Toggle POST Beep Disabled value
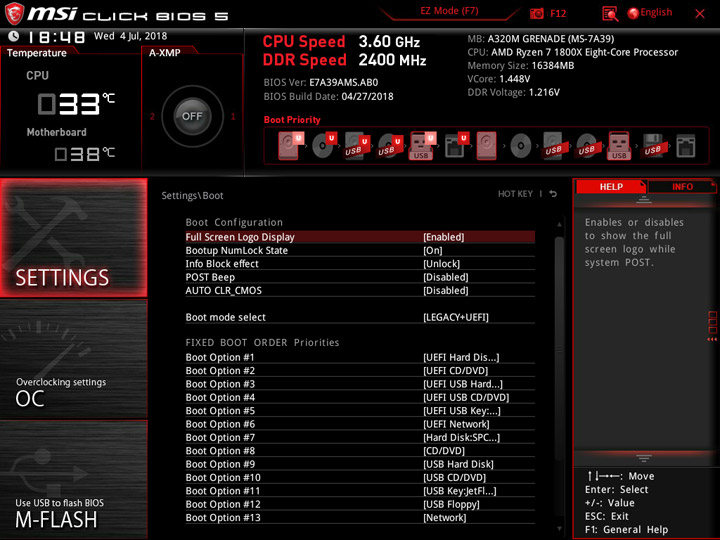720x540 pixels. click(445, 277)
